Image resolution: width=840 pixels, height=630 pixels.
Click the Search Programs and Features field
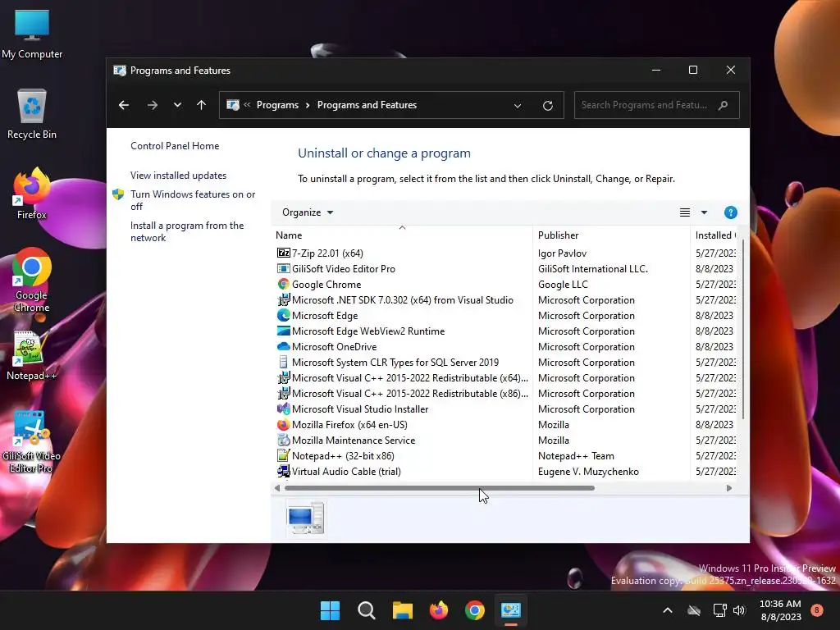coord(657,105)
